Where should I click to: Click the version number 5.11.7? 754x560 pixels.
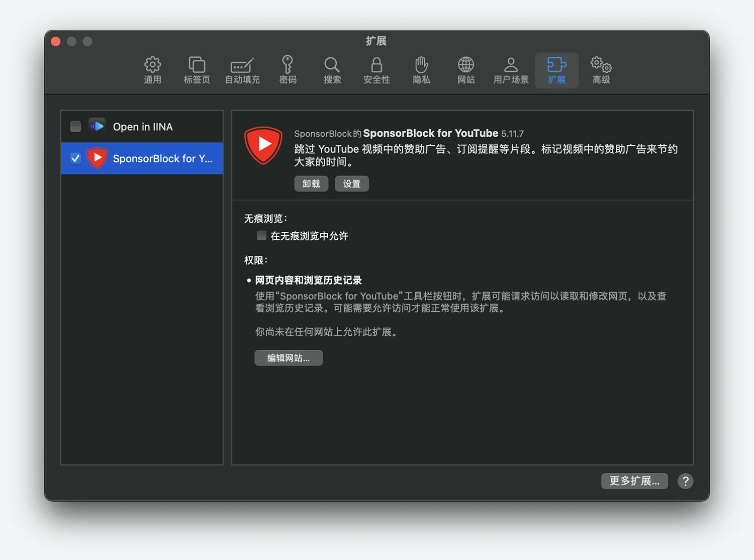[512, 134]
